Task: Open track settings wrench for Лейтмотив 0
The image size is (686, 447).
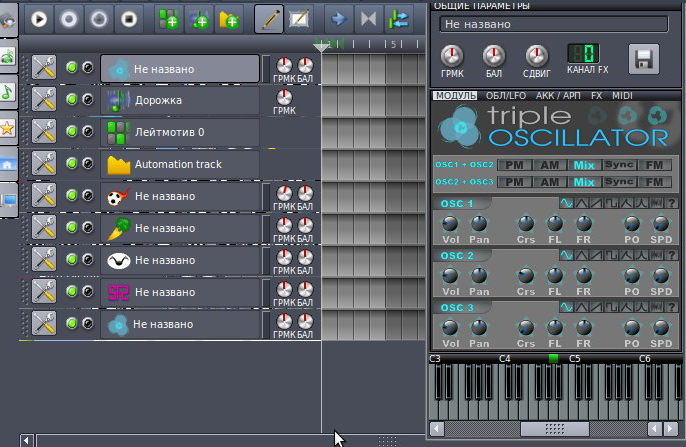Action: [x=44, y=131]
